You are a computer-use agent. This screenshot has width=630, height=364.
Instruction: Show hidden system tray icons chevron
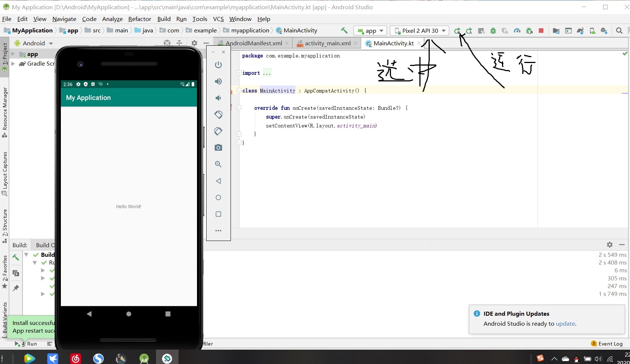click(x=554, y=359)
